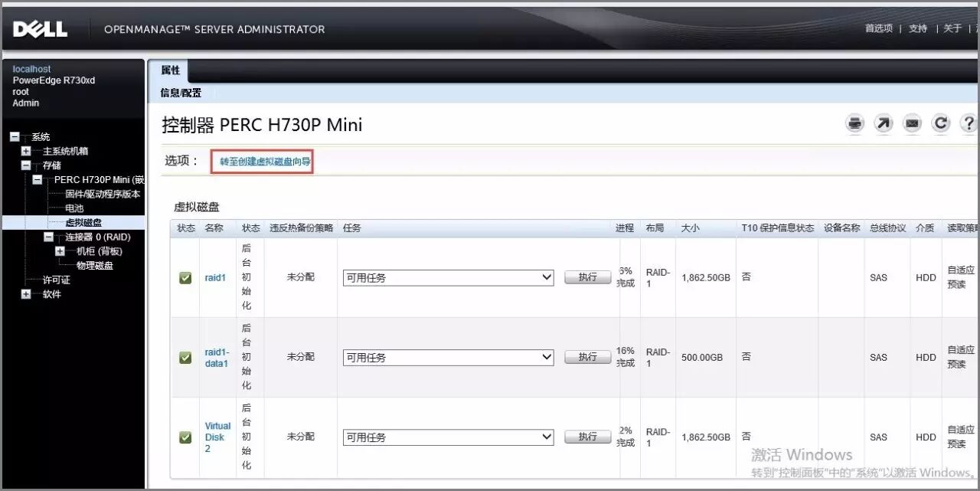
Task: Select 系统 in the tree
Action: [x=41, y=137]
